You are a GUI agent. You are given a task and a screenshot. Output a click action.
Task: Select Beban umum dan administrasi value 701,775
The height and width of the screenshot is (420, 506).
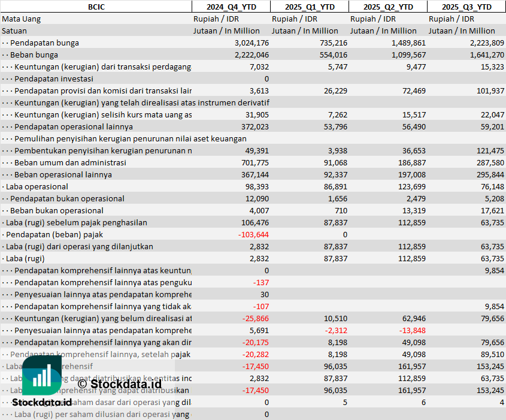tap(255, 162)
